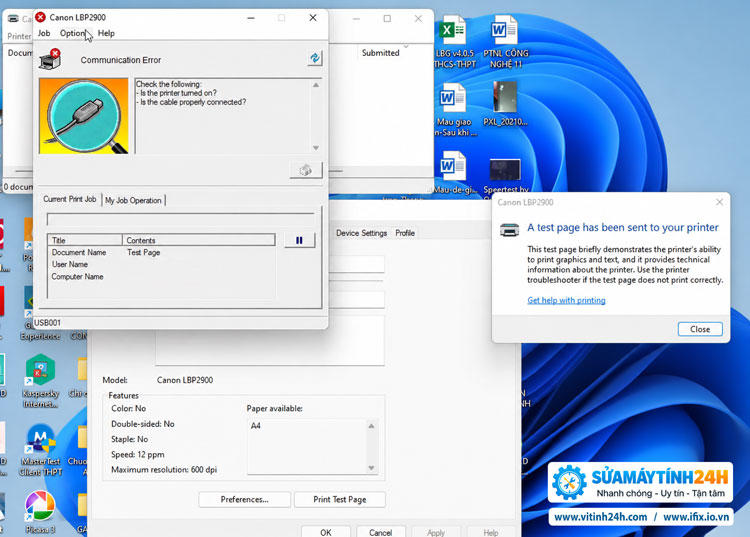Screen dimensions: 750x537
Task: Click the disabled Apply button
Action: pos(436,532)
